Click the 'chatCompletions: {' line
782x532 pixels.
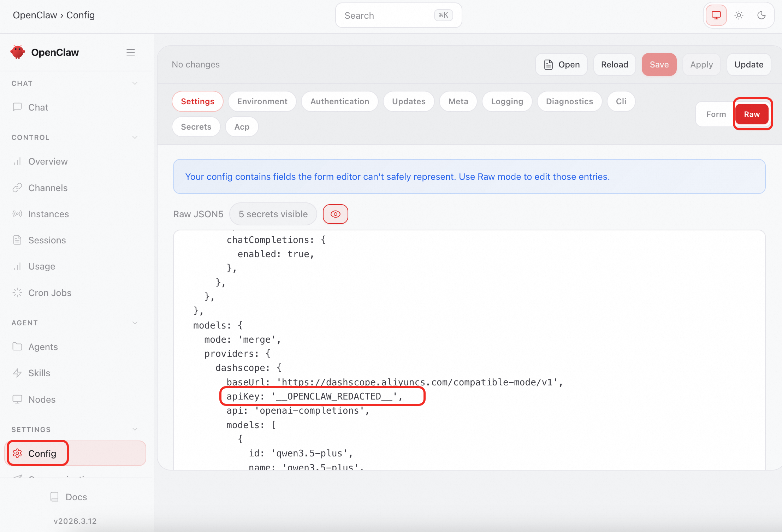276,240
